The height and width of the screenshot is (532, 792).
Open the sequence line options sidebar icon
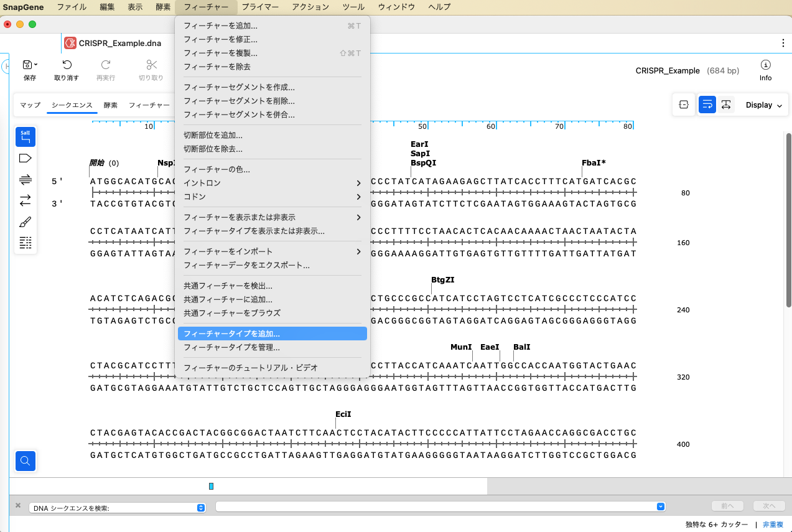click(x=25, y=243)
